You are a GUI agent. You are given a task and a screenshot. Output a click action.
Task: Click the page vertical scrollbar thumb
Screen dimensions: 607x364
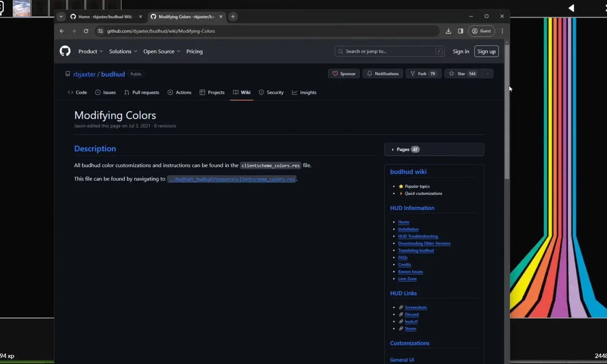tap(507, 112)
